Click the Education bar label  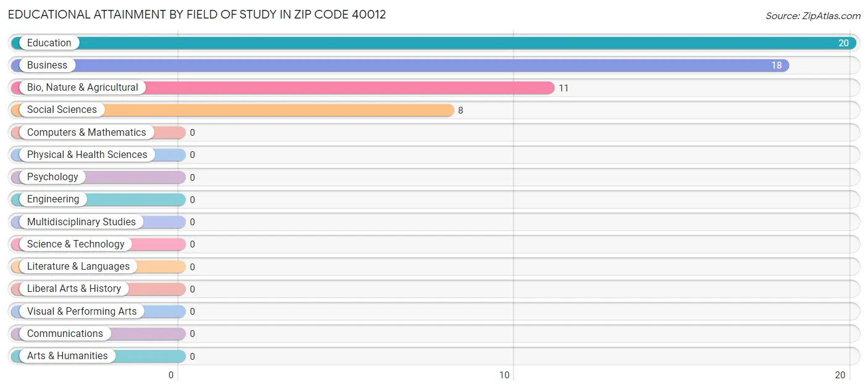click(x=49, y=43)
